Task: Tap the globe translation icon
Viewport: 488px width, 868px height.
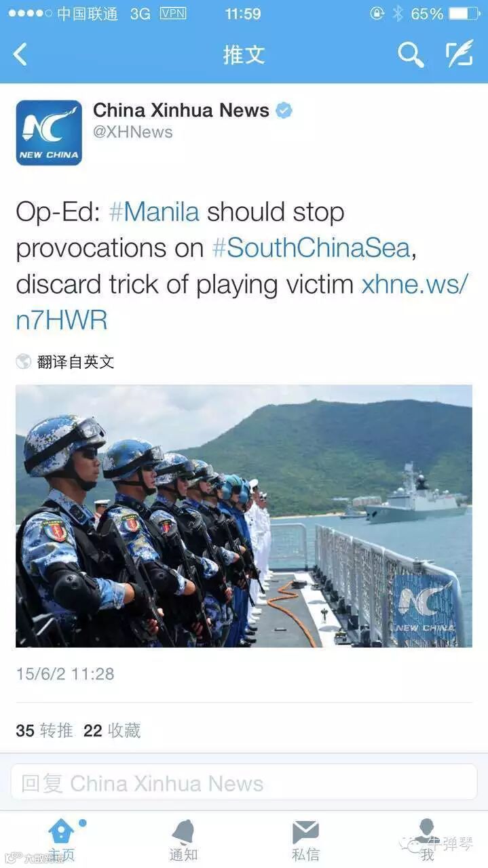Action: tap(24, 361)
